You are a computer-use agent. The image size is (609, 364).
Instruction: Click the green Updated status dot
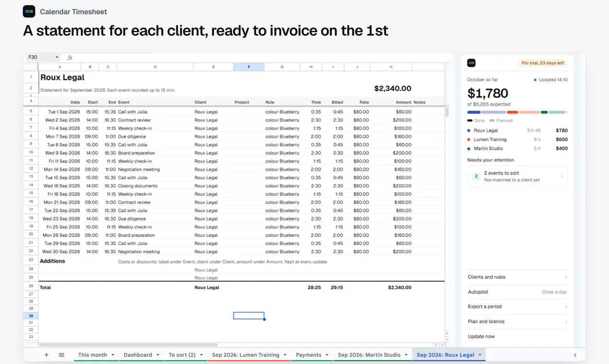535,80
